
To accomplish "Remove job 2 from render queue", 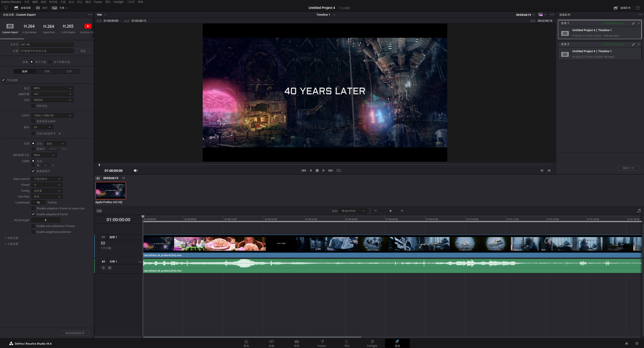I will pyautogui.click(x=639, y=44).
